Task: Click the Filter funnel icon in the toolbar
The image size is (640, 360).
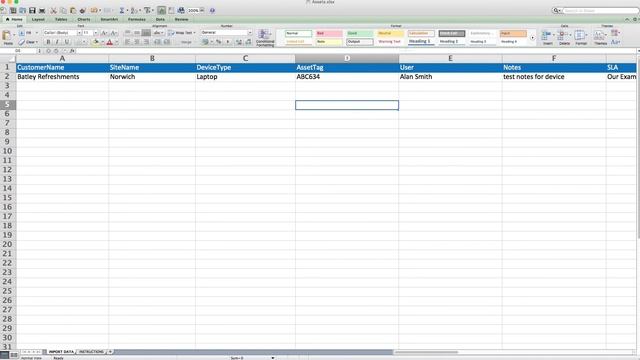Action: coord(147,10)
